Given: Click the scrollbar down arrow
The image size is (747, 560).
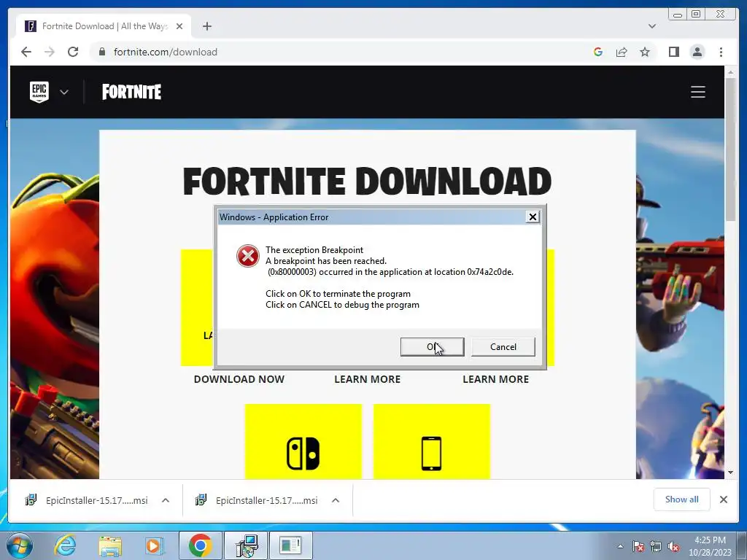Looking at the screenshot, I should pyautogui.click(x=729, y=472).
